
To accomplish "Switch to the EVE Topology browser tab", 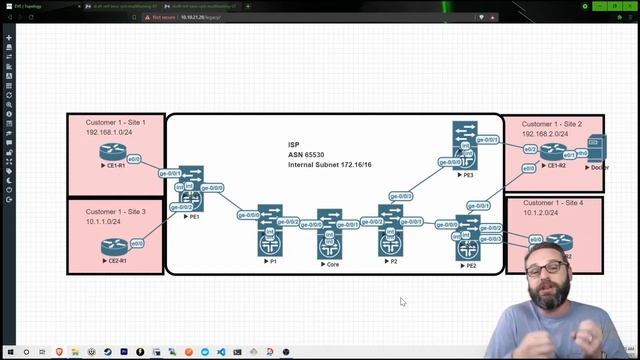I will click(43, 6).
